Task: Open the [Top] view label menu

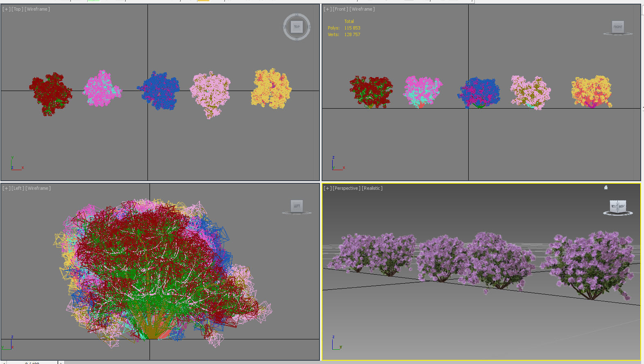Action: pyautogui.click(x=18, y=9)
